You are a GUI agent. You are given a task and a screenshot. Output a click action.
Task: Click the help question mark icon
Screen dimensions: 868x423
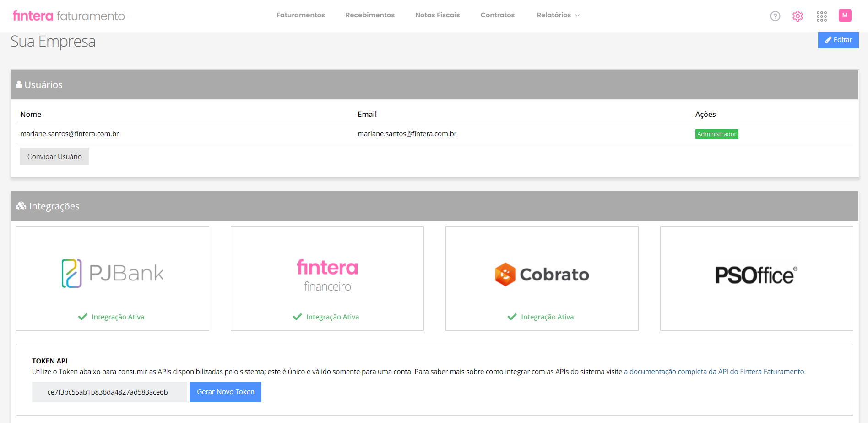(x=775, y=16)
